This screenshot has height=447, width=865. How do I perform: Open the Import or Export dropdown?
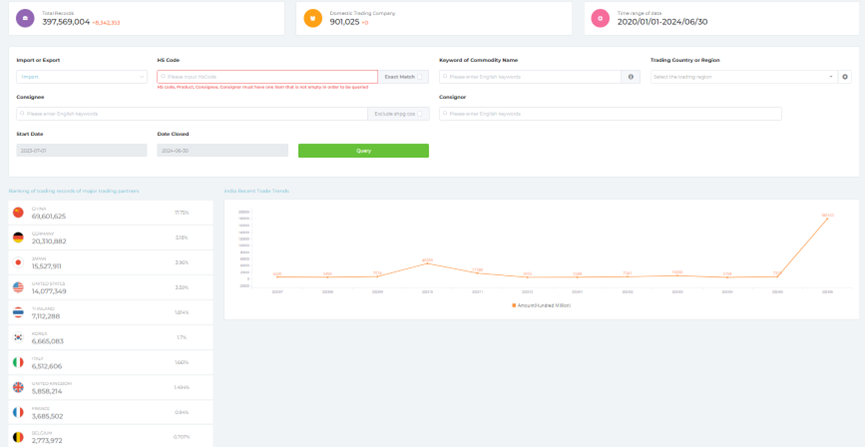81,76
